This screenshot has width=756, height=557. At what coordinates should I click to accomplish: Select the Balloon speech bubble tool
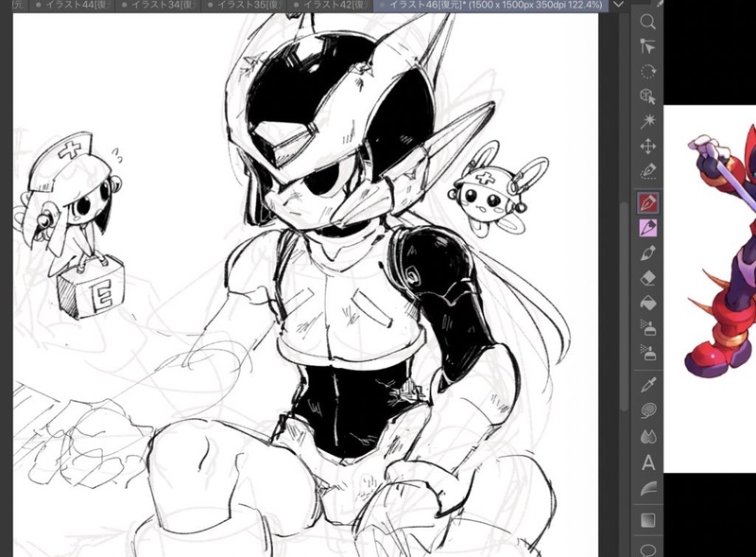[648, 549]
